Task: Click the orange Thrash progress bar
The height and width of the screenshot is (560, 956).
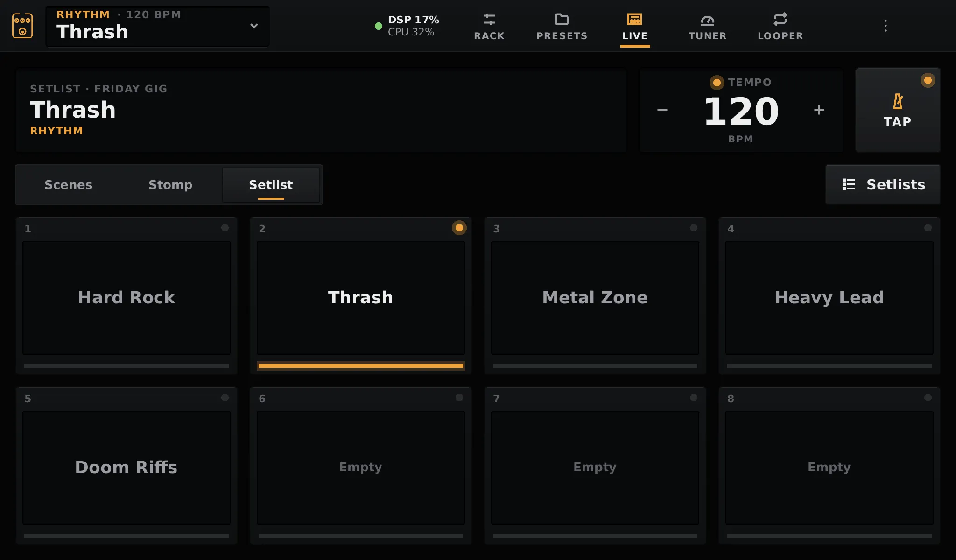Action: [361, 366]
